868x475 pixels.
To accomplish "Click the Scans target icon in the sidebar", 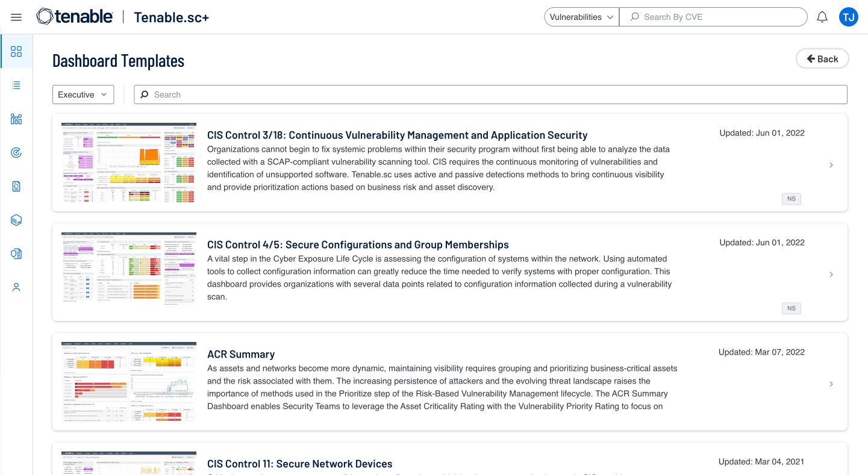I will (16, 152).
